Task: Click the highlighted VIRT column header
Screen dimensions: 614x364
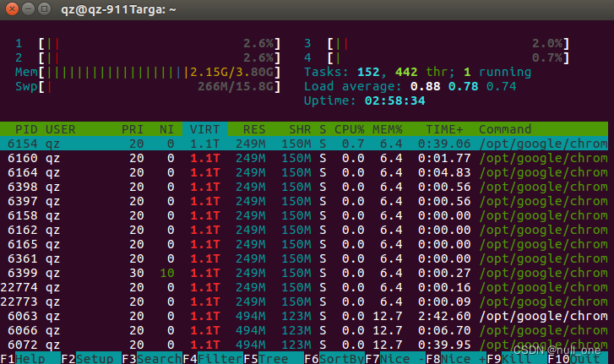Action: 204,129
